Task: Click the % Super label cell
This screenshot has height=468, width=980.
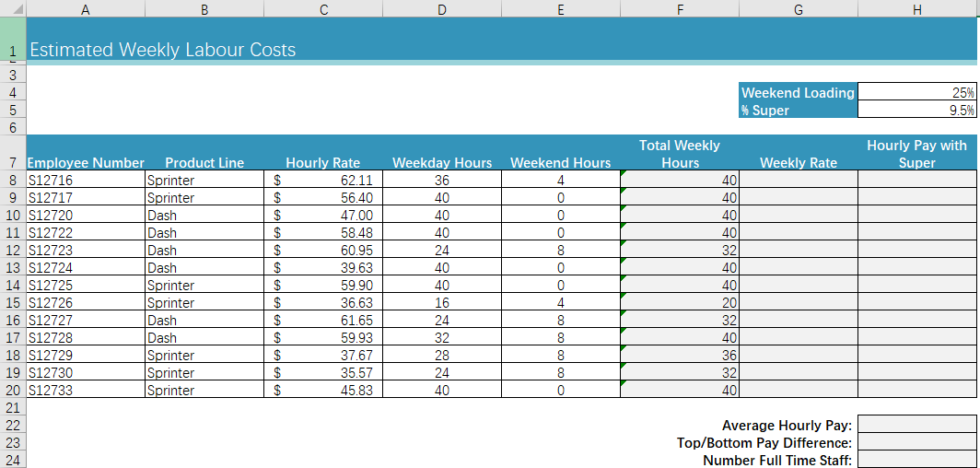Action: 799,110
